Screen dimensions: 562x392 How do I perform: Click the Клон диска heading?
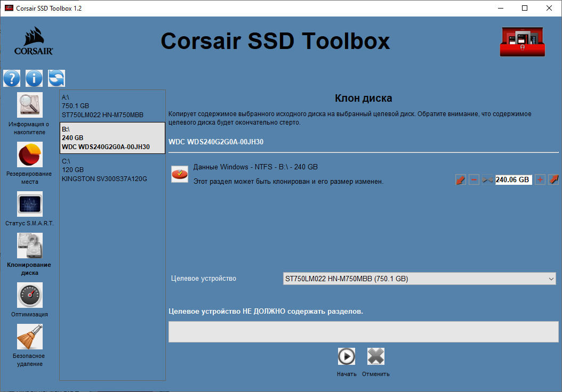point(364,98)
